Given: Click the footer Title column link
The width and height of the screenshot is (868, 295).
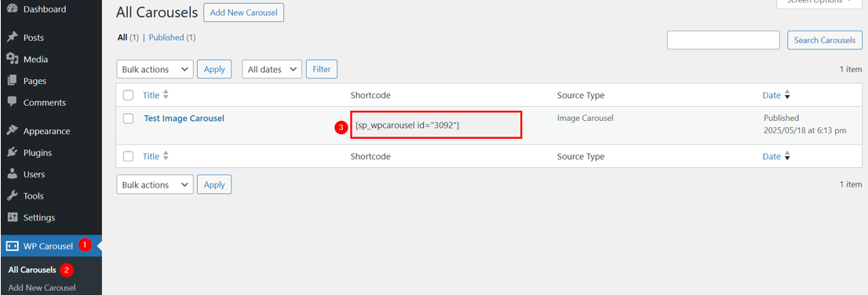Looking at the screenshot, I should [151, 157].
